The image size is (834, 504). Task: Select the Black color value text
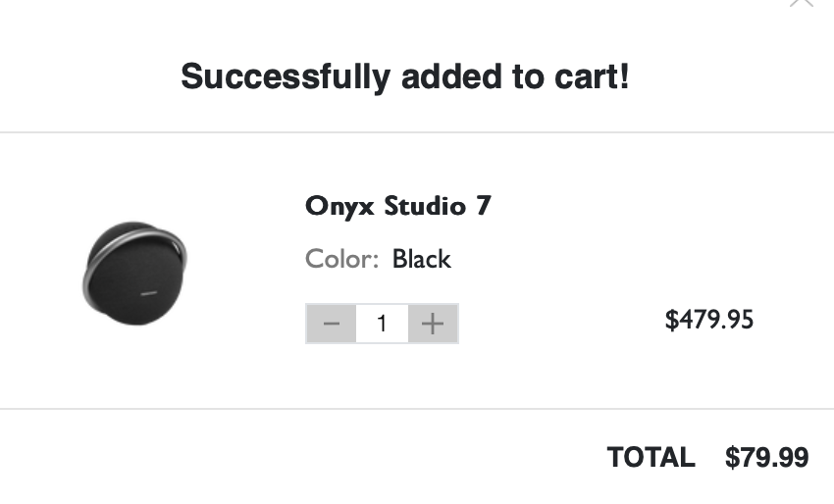click(421, 259)
